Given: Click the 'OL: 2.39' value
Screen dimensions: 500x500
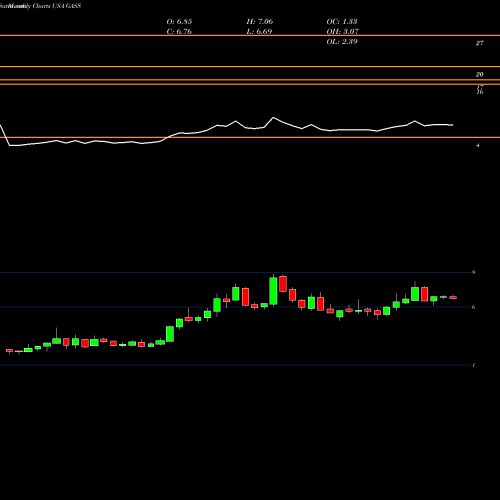Looking at the screenshot, I should click(x=342, y=41).
